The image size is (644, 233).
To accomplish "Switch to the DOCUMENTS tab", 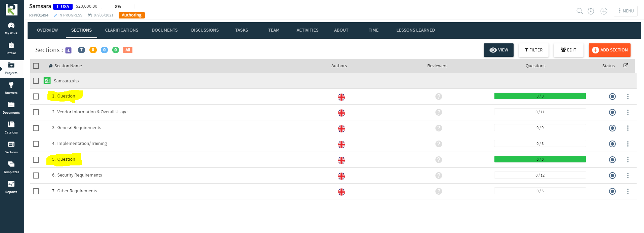I will [x=165, y=30].
